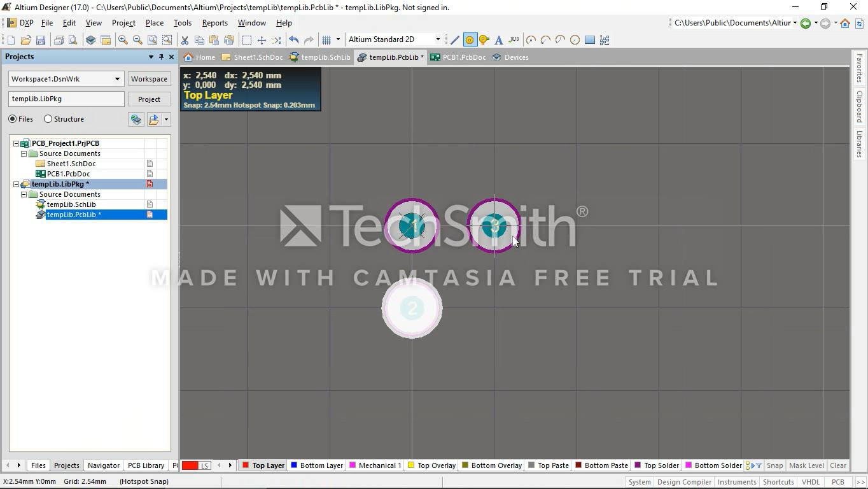Viewport: 868px width, 489px height.
Task: Choose the Place String text tool
Action: (499, 40)
